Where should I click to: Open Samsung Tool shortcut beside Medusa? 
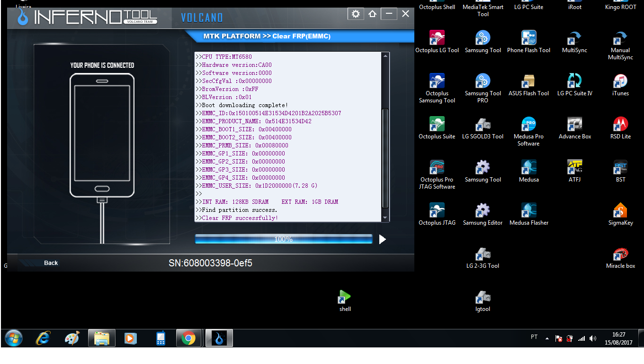[x=483, y=171]
